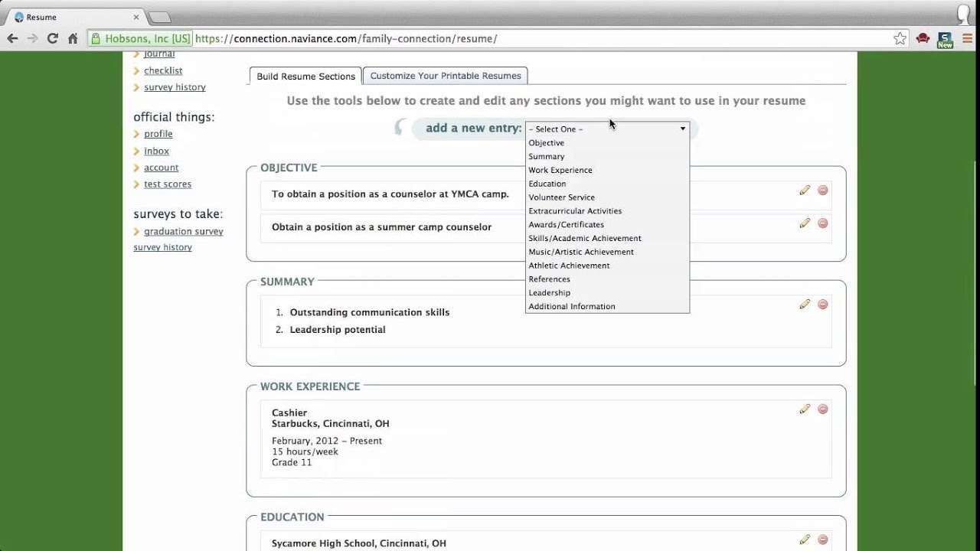The image size is (980, 551).
Task: Go to the profile link
Action: pyautogui.click(x=158, y=134)
